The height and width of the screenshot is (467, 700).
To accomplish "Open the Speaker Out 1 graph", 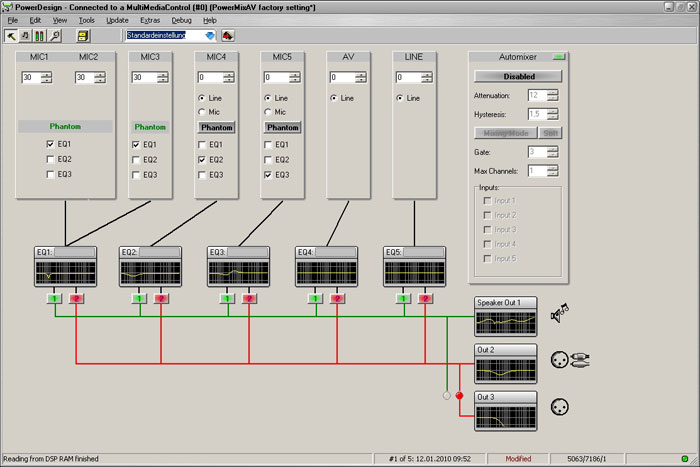I will [x=505, y=321].
